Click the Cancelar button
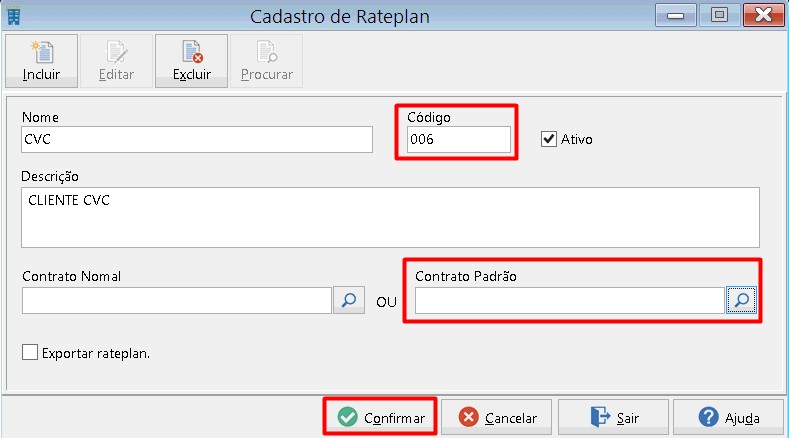The width and height of the screenshot is (789, 438). pyautogui.click(x=497, y=417)
